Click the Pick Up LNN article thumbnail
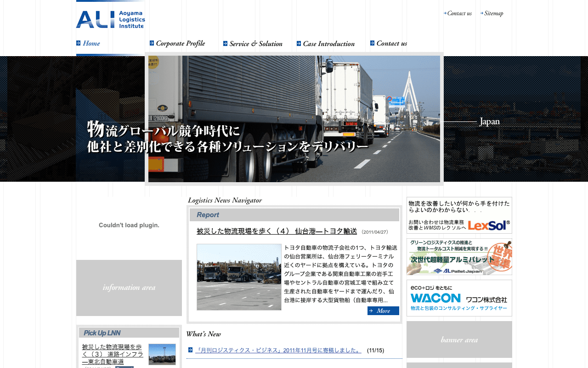588x368 pixels. click(162, 354)
